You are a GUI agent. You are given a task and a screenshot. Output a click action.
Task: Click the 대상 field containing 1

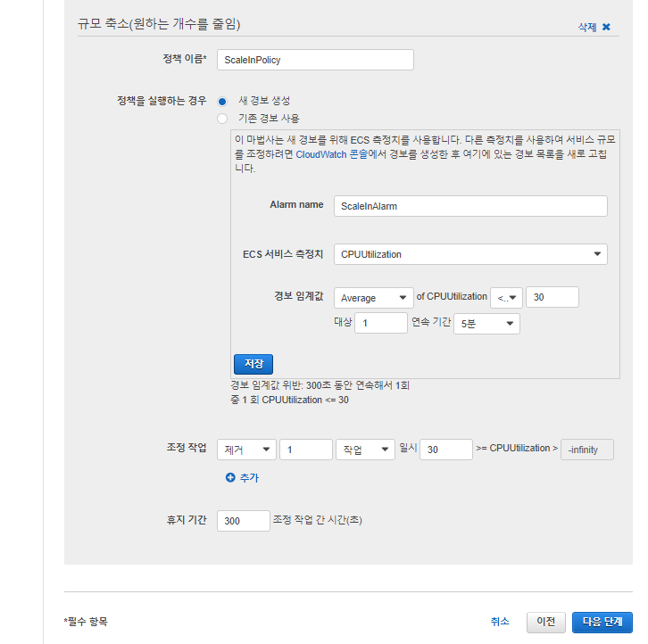(381, 323)
